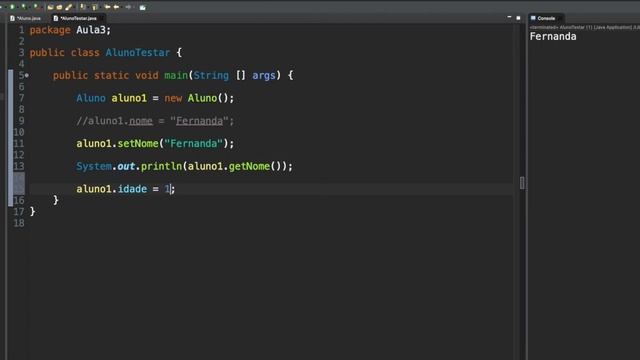Click the green Run toolbar icon
The height and width of the screenshot is (360, 640).
click(24, 7)
